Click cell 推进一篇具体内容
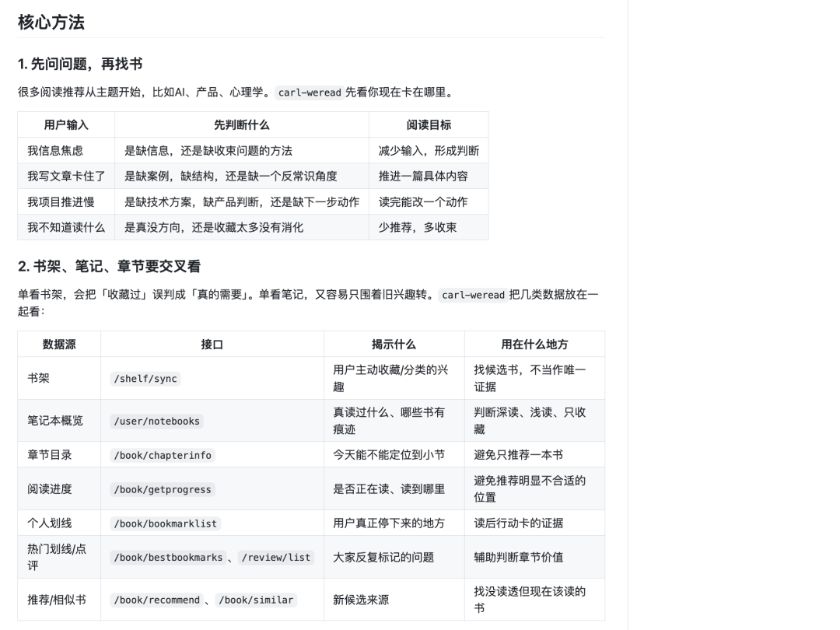 click(429, 177)
